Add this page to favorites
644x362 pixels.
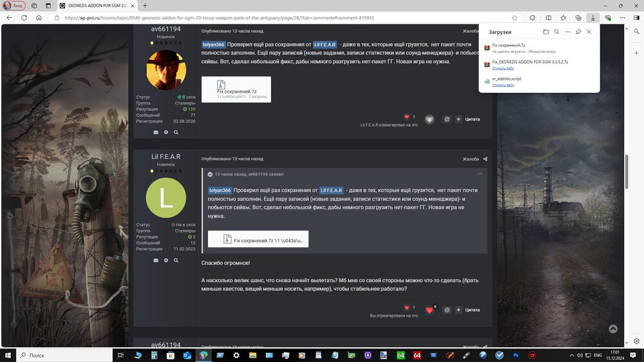tap(514, 17)
